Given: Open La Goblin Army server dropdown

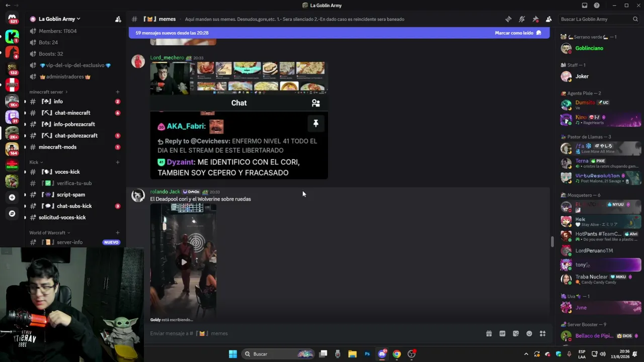Looking at the screenshot, I should (59, 19).
